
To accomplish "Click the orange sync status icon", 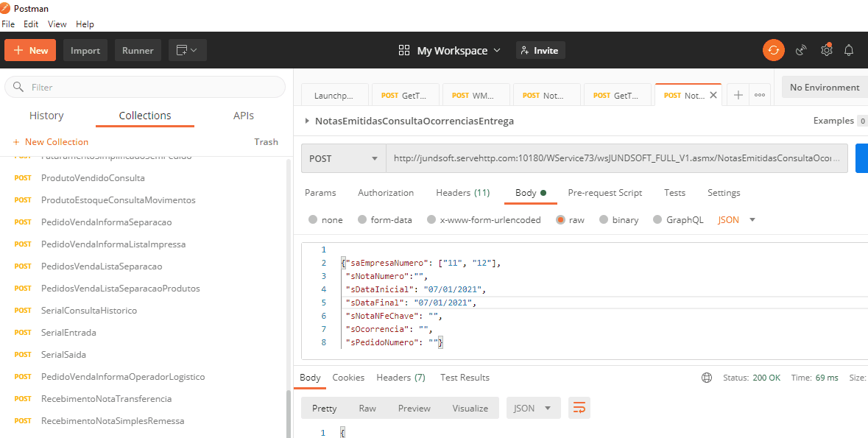I will pos(773,50).
